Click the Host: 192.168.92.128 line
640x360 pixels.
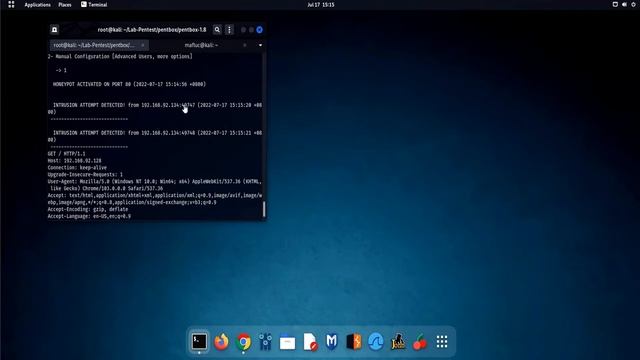74,161
